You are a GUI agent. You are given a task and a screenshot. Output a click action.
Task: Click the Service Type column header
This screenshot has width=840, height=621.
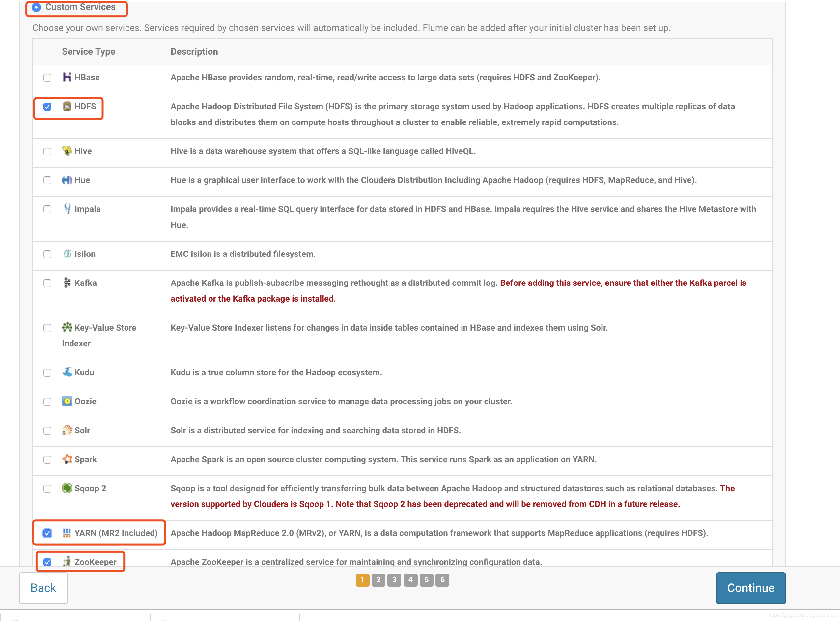88,51
